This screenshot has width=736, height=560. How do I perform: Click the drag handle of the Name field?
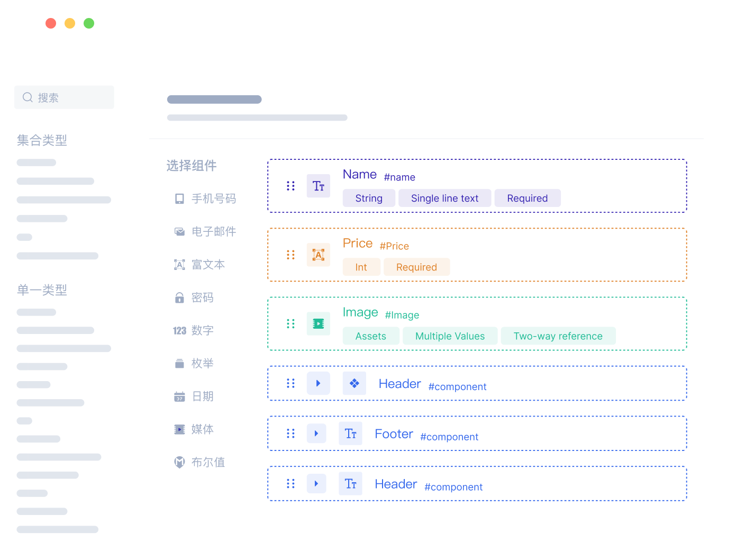click(290, 186)
